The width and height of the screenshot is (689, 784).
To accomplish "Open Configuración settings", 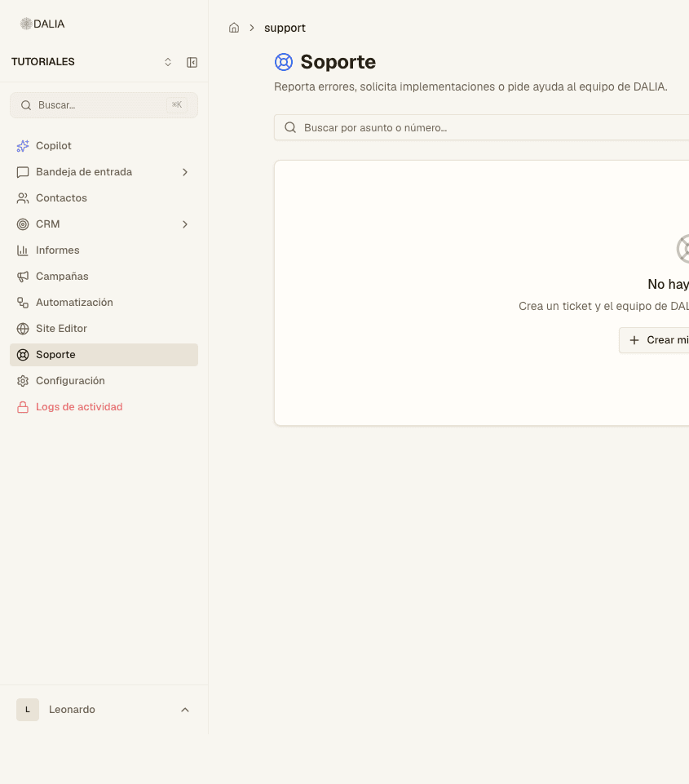I will (x=104, y=380).
